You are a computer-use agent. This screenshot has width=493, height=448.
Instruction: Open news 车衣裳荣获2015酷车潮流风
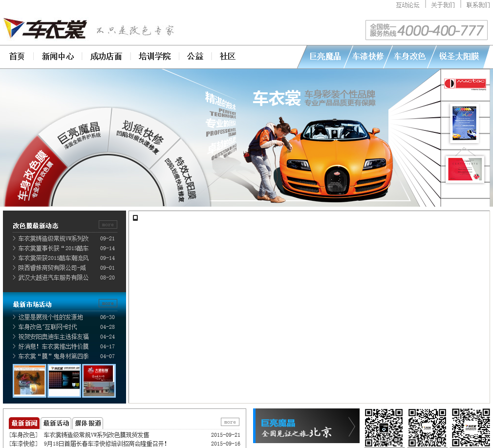[x=53, y=258]
